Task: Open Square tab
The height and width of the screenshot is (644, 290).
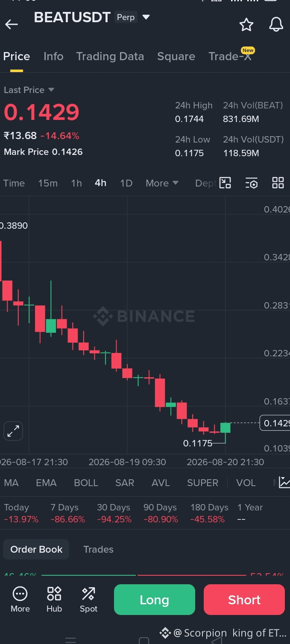Action: 176,56
